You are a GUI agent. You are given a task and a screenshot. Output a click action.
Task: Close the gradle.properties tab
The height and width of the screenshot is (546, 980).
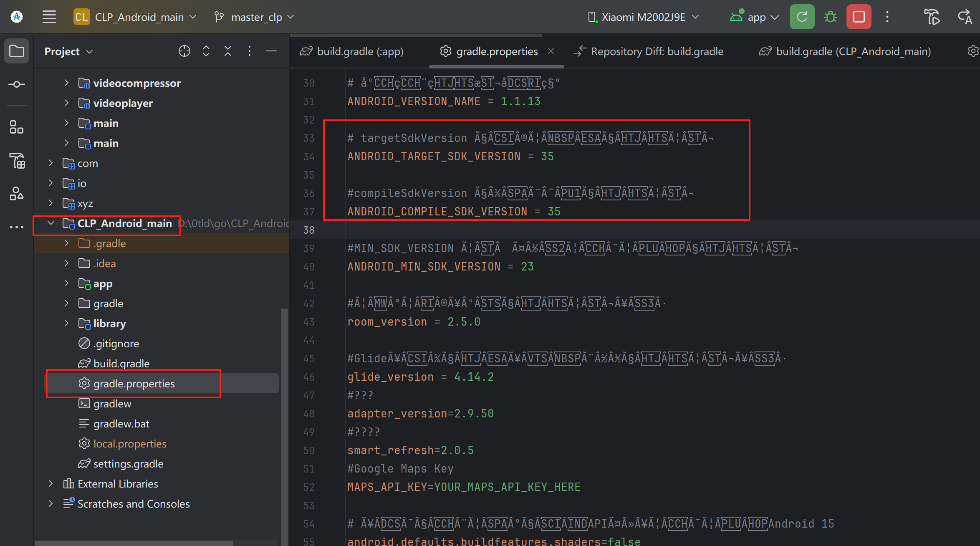pyautogui.click(x=551, y=51)
